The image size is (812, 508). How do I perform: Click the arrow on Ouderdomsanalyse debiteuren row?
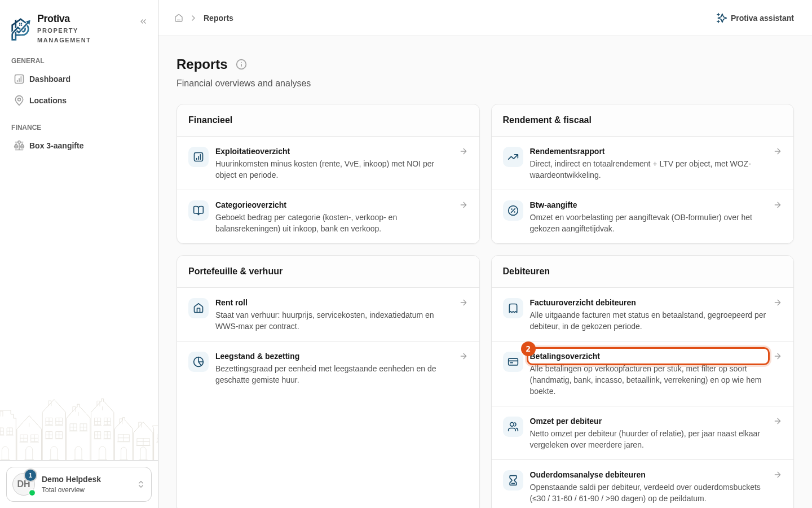coord(778,475)
